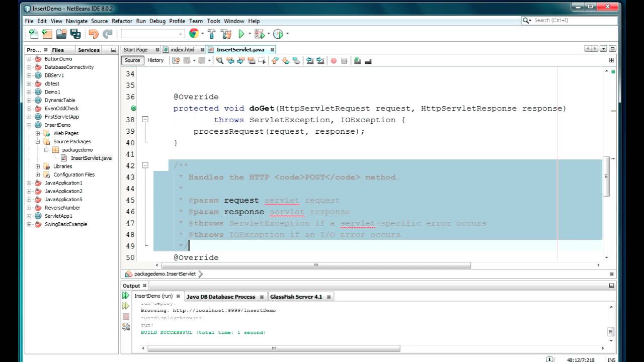Switch to GlassFish Server 4.1 output tab
Viewport: 644px width, 362px height.
coord(296,297)
